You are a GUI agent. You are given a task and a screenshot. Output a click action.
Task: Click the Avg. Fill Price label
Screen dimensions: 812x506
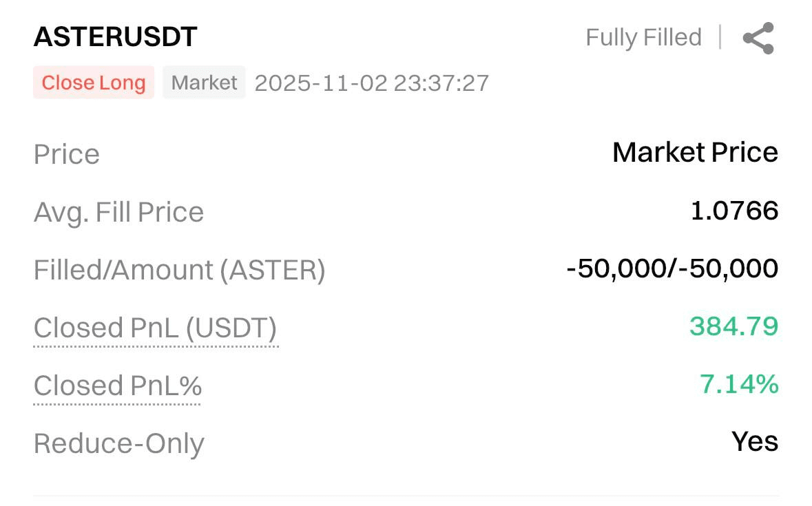(x=118, y=212)
